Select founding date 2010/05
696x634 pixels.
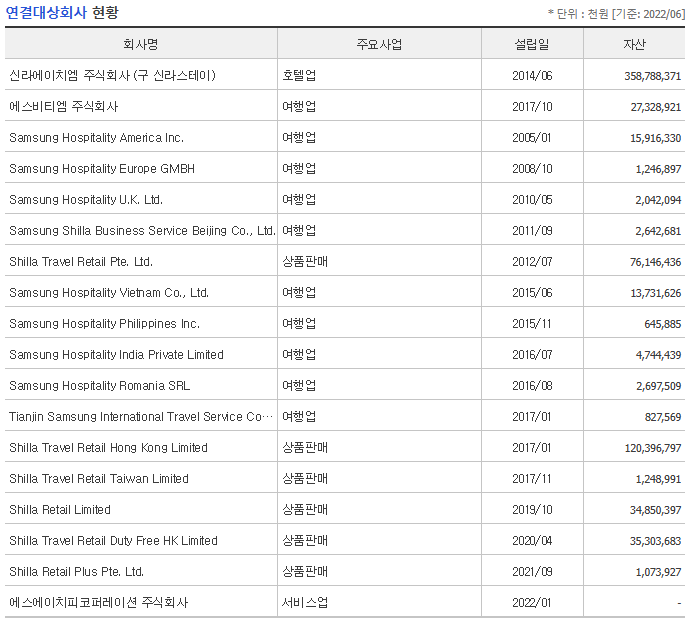[x=532, y=200]
